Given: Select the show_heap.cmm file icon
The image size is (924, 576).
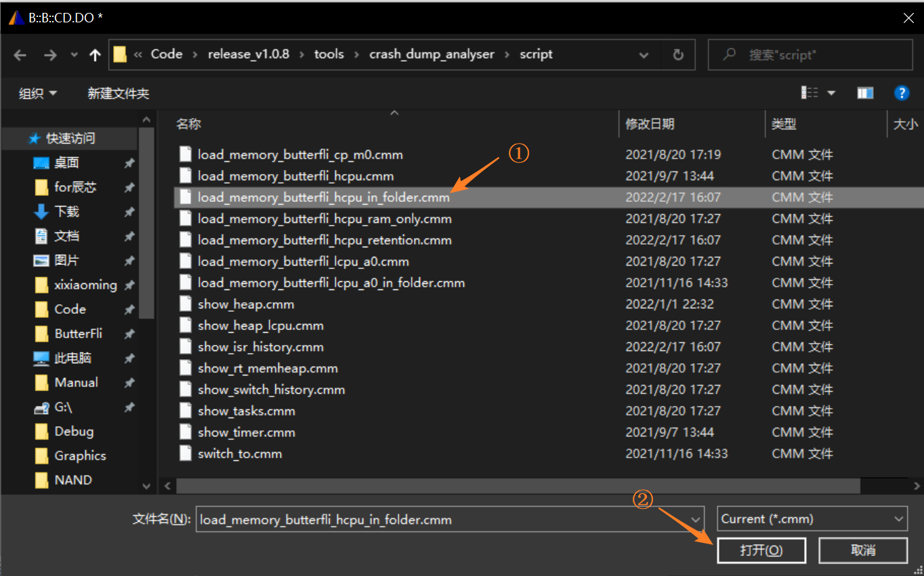Looking at the screenshot, I should 186,304.
